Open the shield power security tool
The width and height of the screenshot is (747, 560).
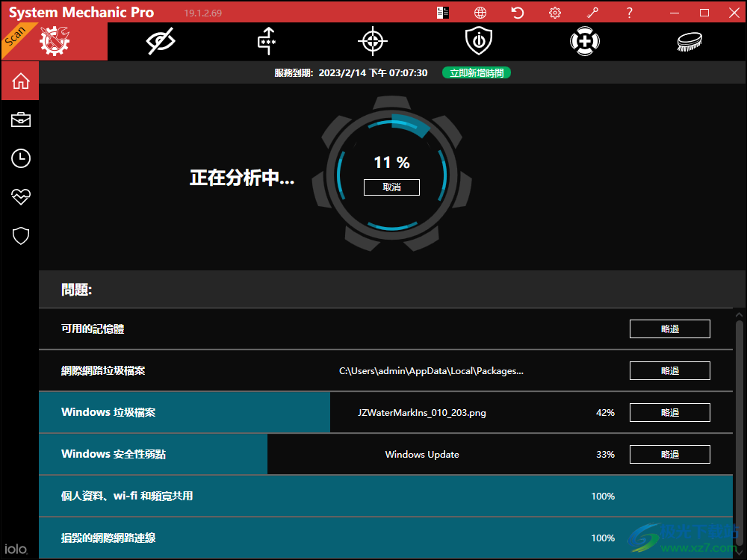tap(479, 41)
